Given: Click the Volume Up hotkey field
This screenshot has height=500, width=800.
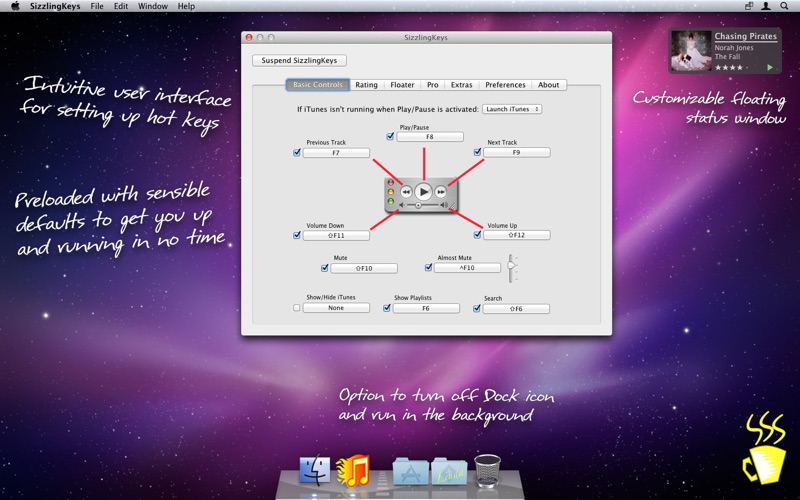Looking at the screenshot, I should [517, 235].
